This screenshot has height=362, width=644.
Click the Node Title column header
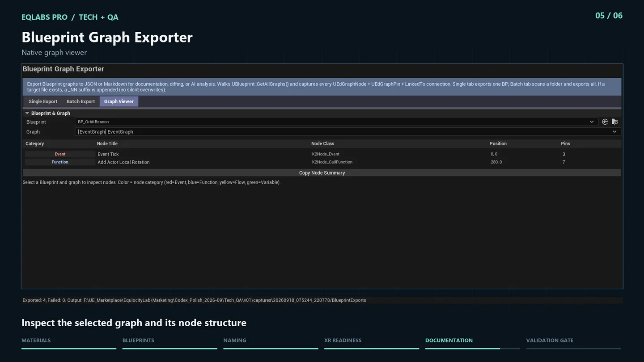coord(107,144)
